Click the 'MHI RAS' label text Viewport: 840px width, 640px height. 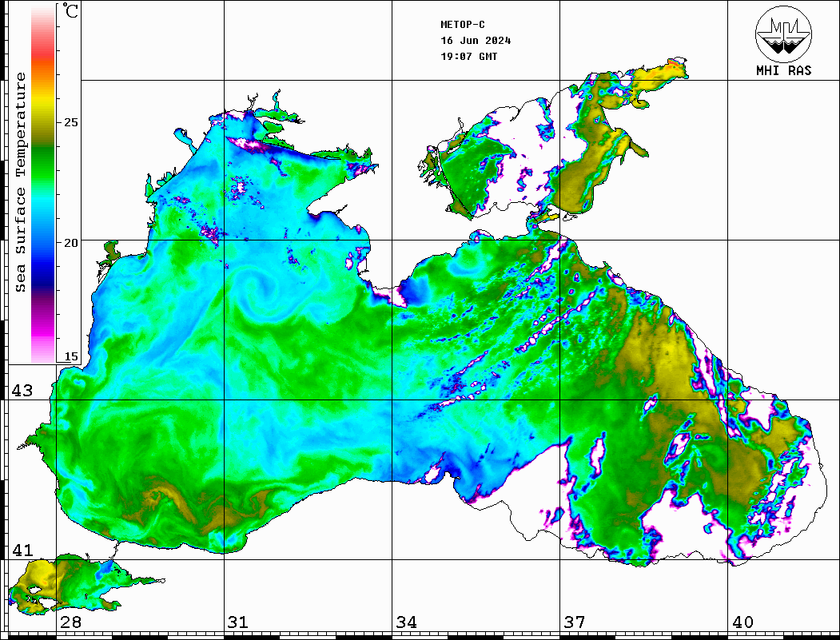pos(783,70)
